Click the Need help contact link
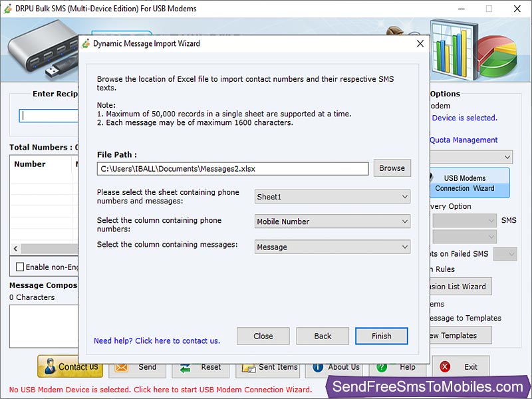This screenshot has width=532, height=399. coord(156,340)
